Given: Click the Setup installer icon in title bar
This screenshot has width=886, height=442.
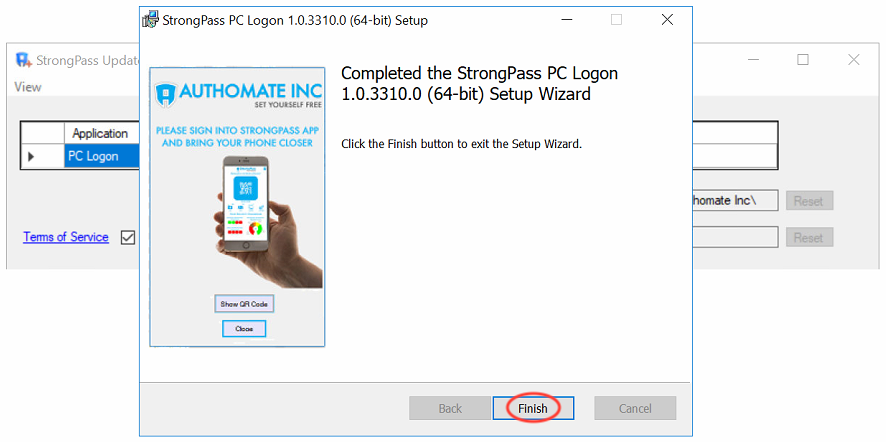Looking at the screenshot, I should [150, 20].
